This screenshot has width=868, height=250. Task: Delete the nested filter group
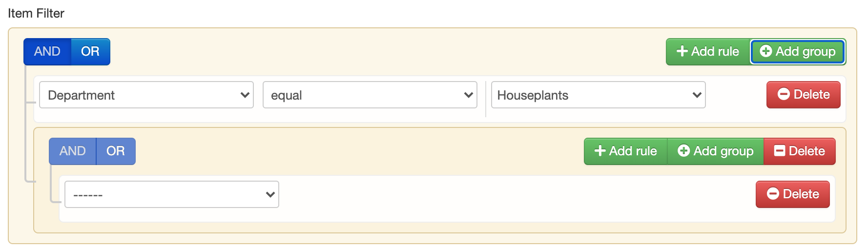point(799,151)
